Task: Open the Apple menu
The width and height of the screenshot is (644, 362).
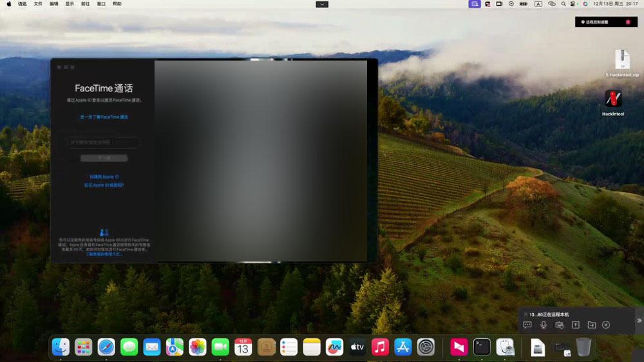Action: (8, 4)
